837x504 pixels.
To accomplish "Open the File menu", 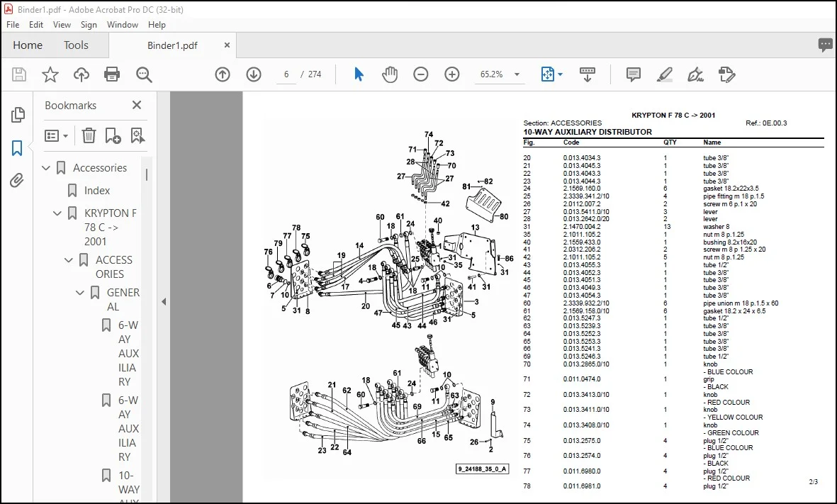I will pyautogui.click(x=13, y=25).
